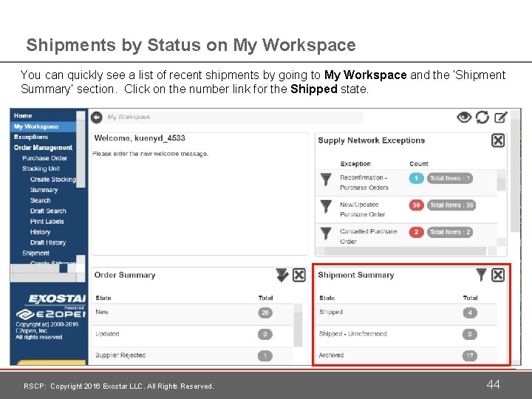Filter by Cancelled Purchase Order funnel icon

point(326,233)
